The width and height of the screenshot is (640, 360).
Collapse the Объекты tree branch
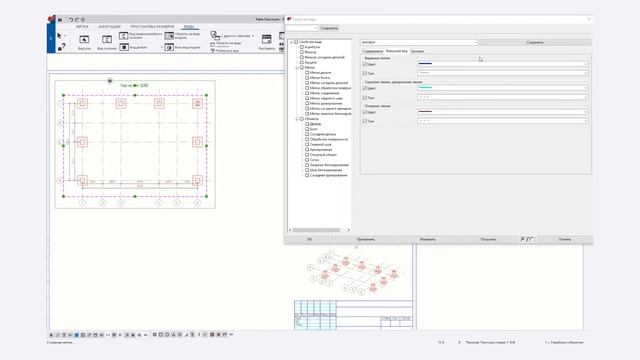[x=297, y=119]
